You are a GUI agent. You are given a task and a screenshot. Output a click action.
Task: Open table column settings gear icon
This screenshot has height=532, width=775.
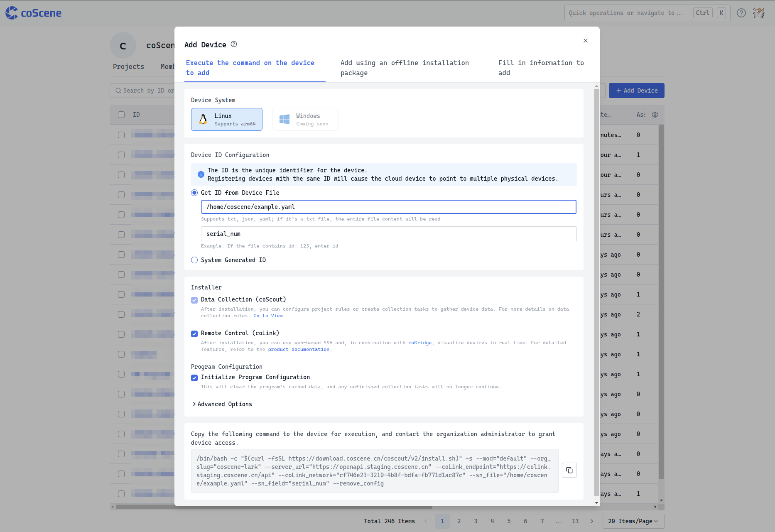click(655, 115)
